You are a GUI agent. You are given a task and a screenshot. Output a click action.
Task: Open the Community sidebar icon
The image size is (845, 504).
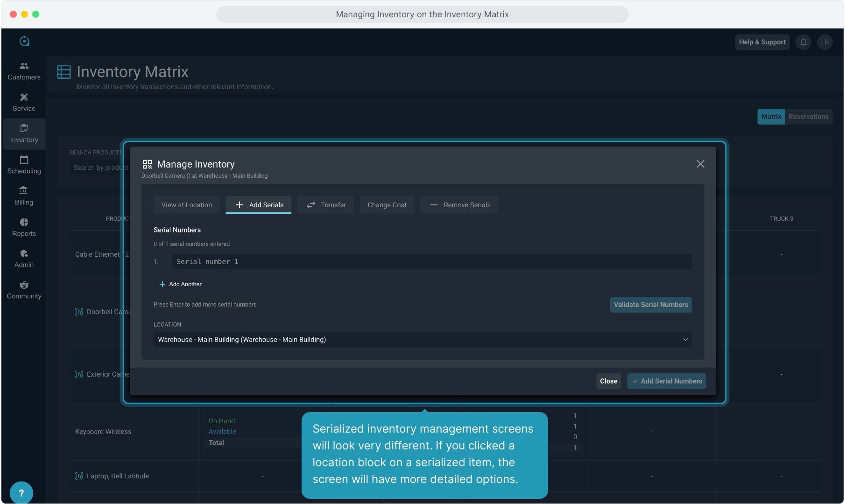(24, 285)
